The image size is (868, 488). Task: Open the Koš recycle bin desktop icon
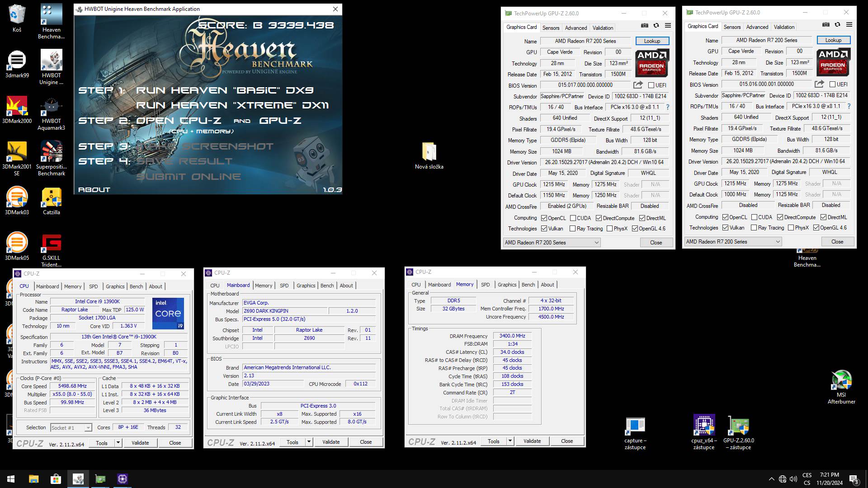click(17, 19)
